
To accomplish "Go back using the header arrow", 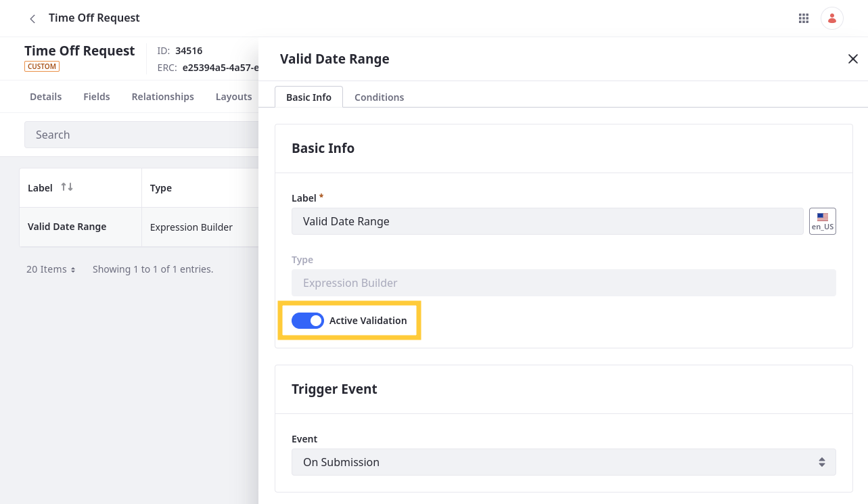I will [32, 19].
